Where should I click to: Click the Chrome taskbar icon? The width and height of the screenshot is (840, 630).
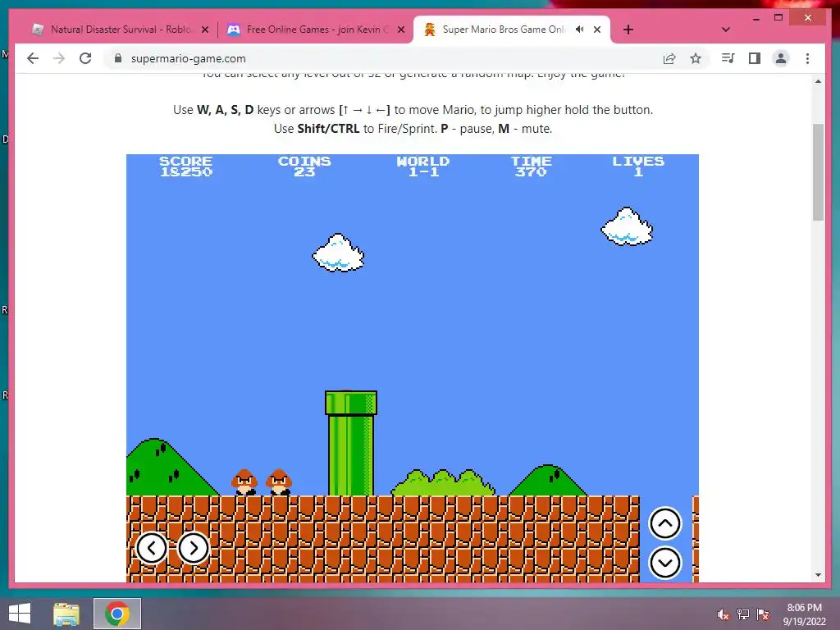click(x=116, y=614)
